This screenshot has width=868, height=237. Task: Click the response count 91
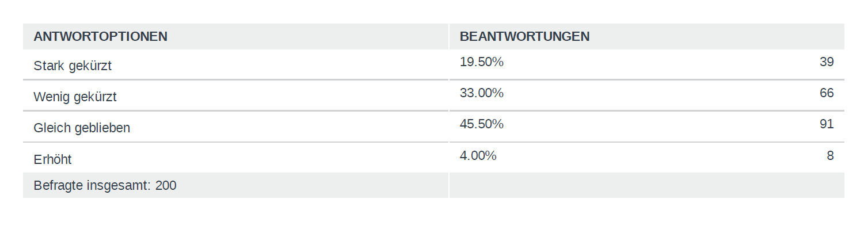(827, 124)
